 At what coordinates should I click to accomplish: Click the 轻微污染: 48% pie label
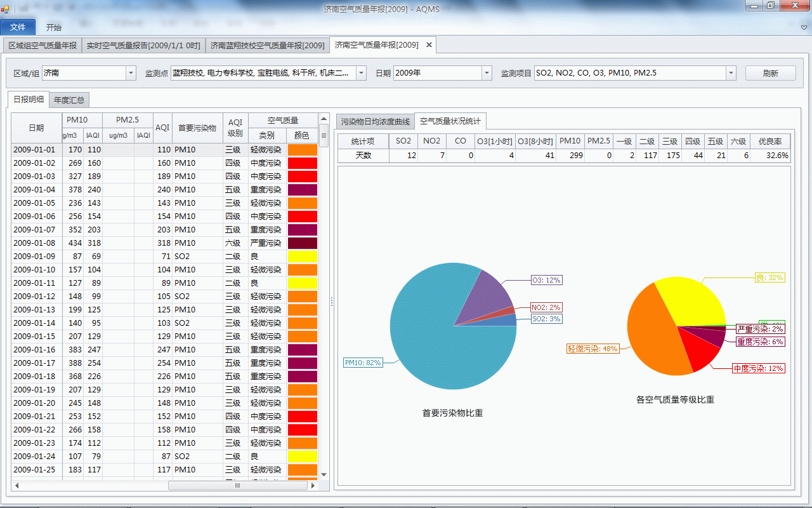(593, 349)
